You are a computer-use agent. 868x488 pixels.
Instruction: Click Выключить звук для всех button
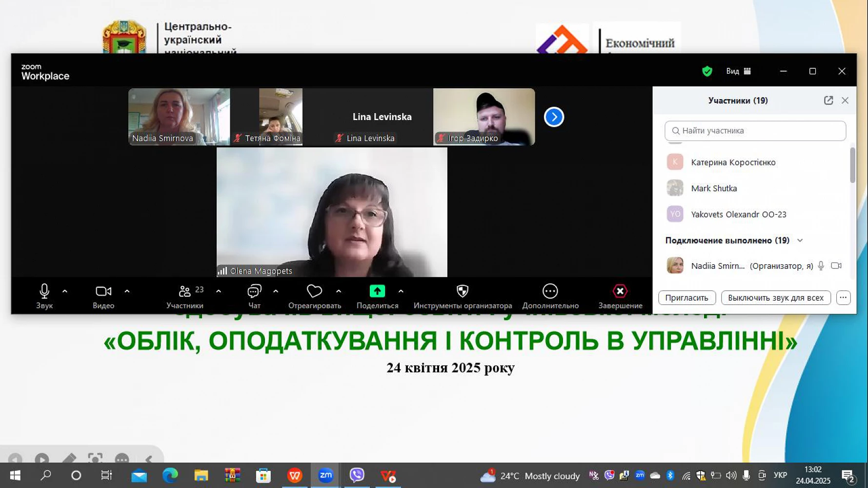pos(776,298)
